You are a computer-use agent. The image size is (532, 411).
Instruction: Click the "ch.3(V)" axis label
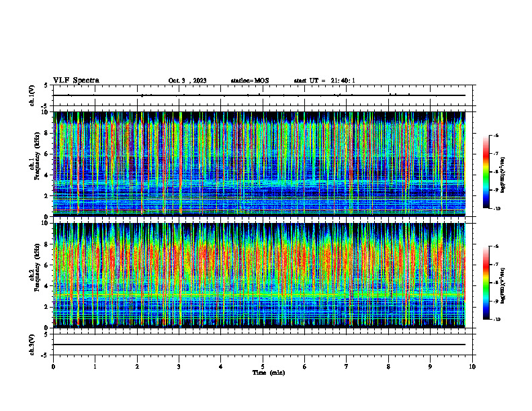click(32, 345)
